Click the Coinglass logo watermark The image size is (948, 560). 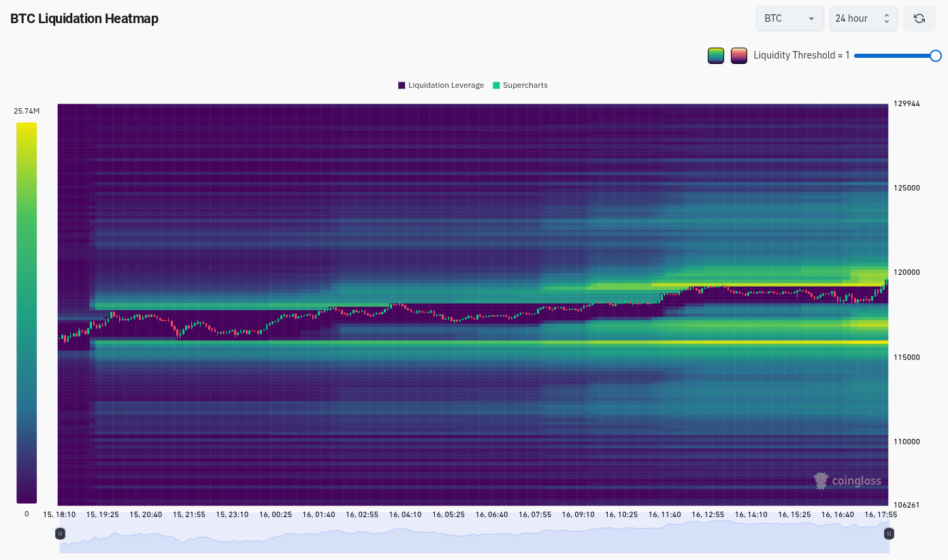(847, 480)
